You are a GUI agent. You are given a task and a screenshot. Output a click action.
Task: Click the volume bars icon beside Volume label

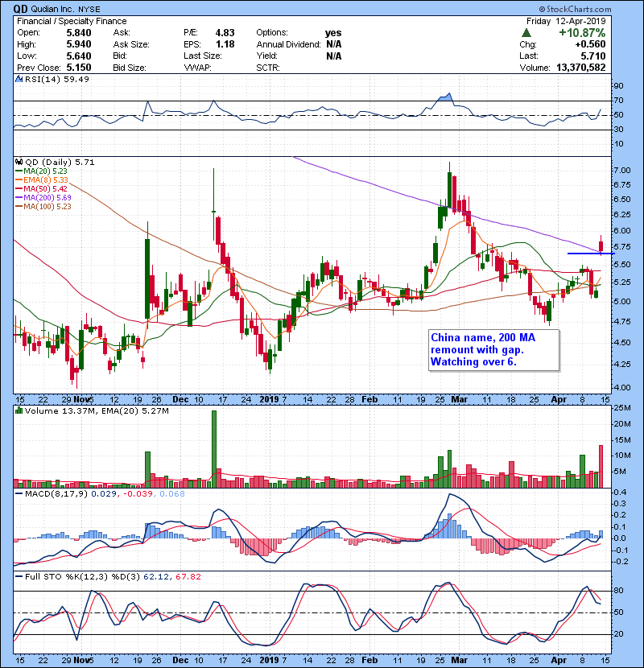pos(19,410)
